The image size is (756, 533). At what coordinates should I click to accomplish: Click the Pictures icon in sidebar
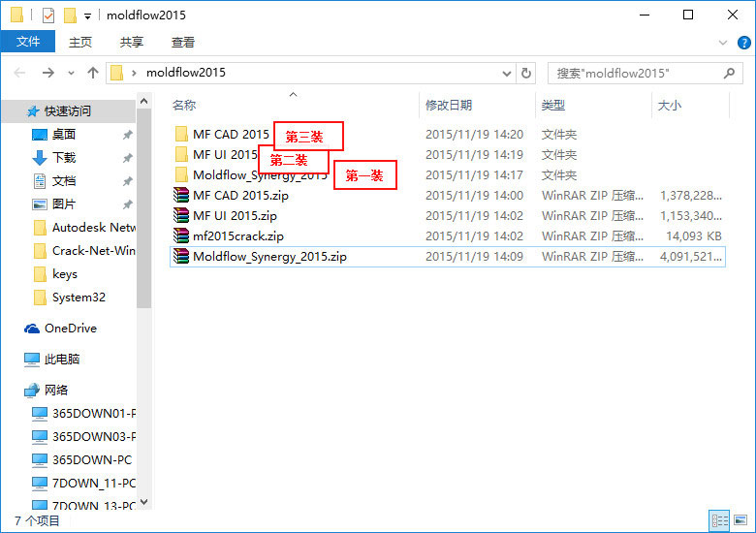[x=40, y=204]
